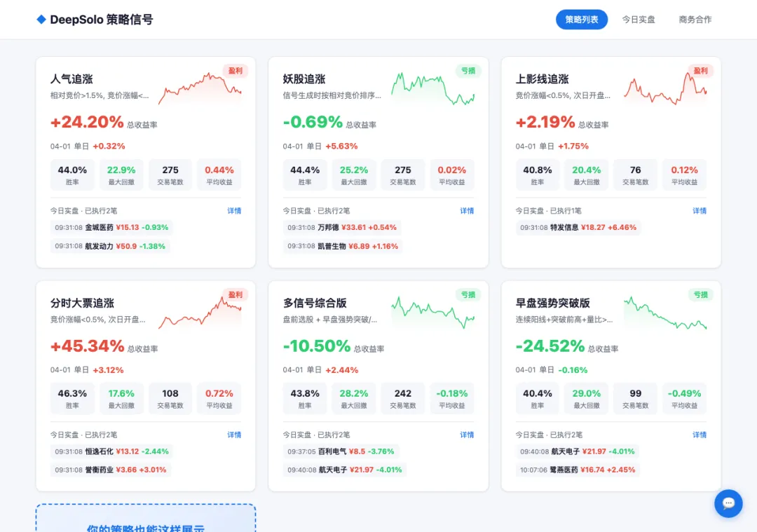Click the 盈利 badge on 上影线追涨
Screen dimensions: 757x532
pos(700,71)
